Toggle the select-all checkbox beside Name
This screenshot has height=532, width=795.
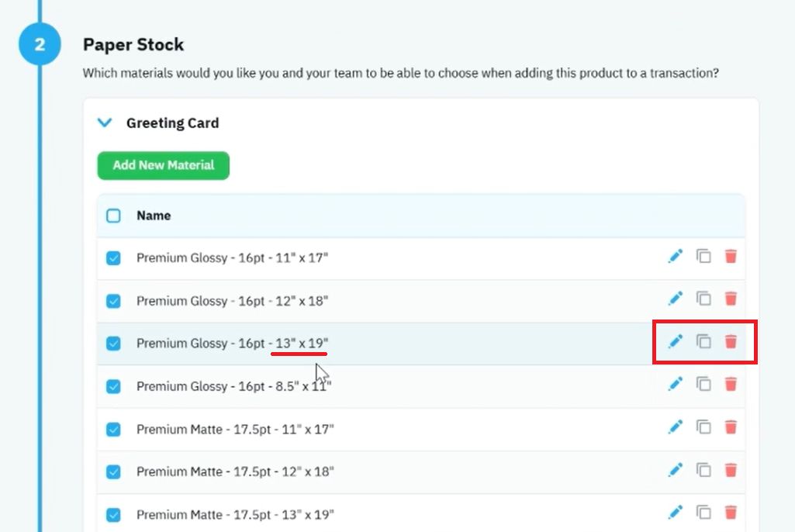[113, 216]
